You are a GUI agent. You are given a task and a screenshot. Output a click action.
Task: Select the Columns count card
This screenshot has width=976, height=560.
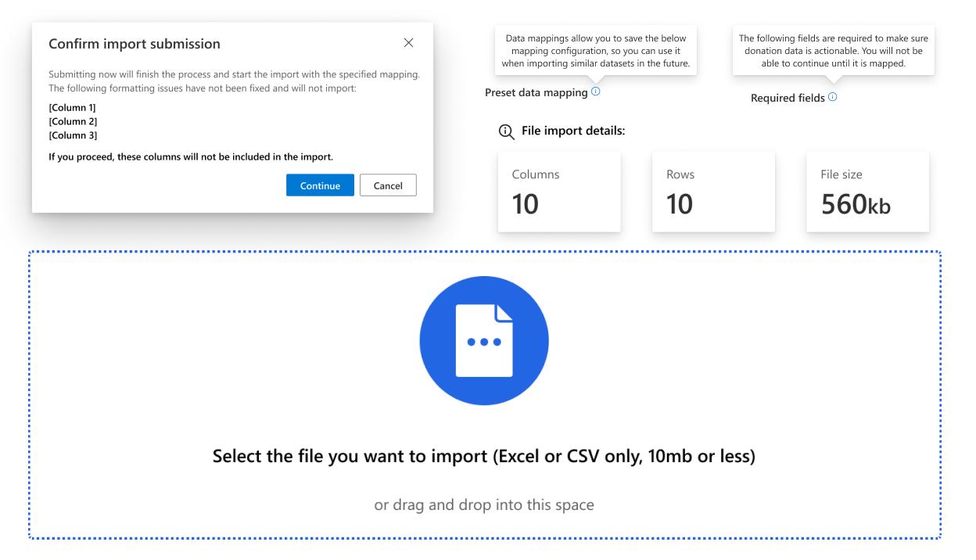point(559,192)
